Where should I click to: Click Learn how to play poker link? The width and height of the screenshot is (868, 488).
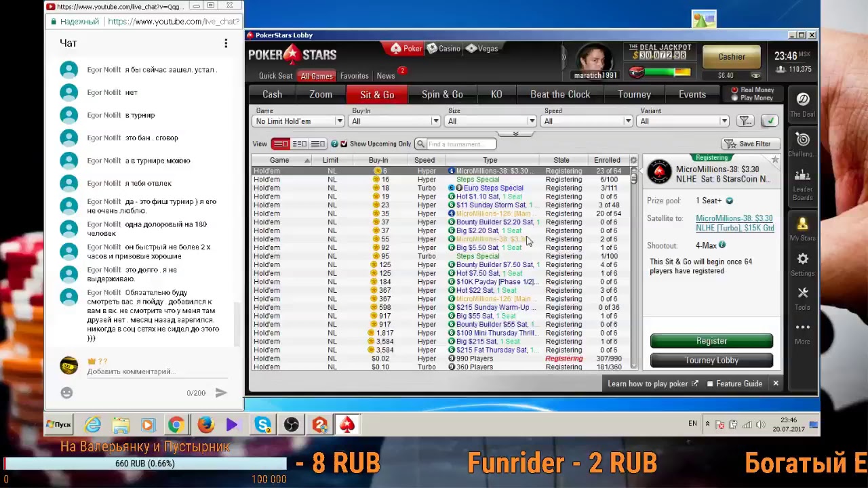coord(652,384)
